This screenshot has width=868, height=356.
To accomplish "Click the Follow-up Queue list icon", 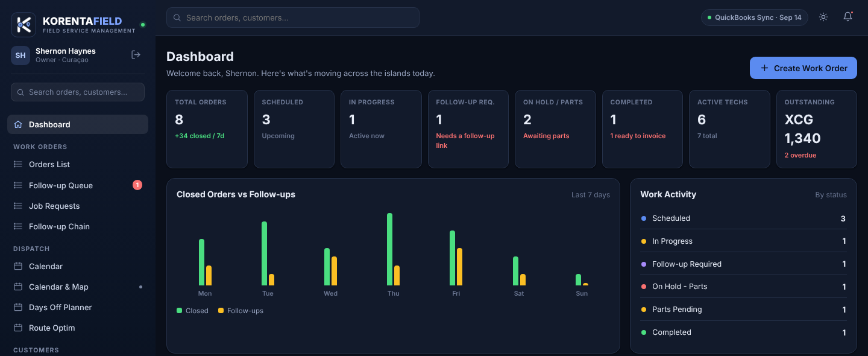I will pos(17,185).
